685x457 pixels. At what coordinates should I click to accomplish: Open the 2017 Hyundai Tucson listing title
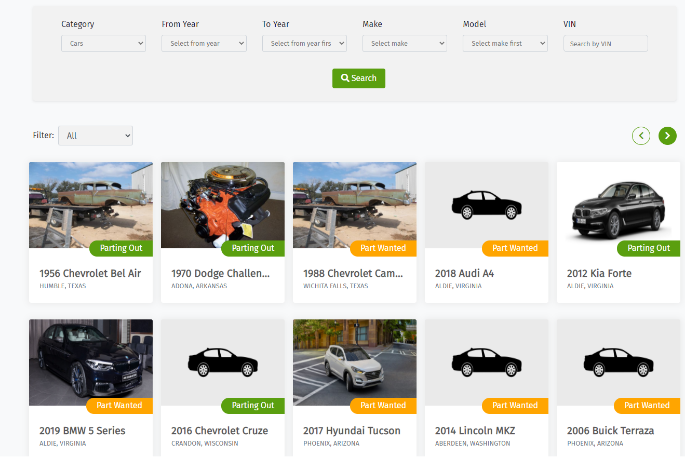tap(351, 431)
